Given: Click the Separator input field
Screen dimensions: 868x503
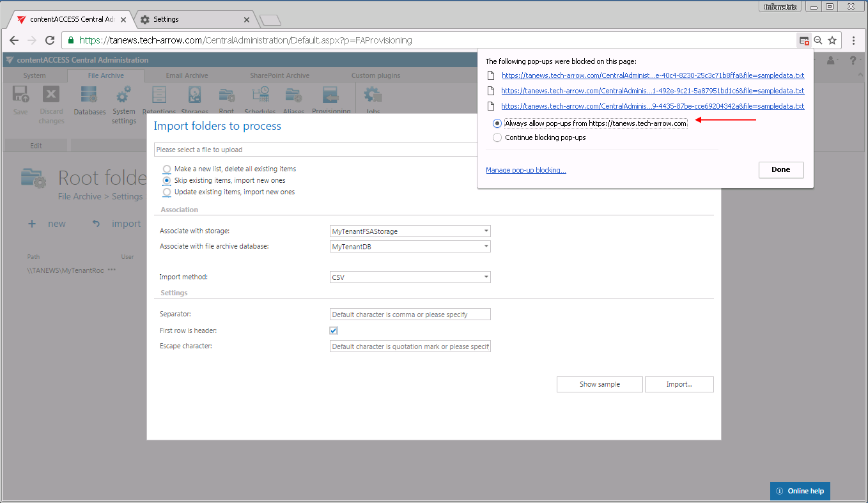Looking at the screenshot, I should click(410, 314).
